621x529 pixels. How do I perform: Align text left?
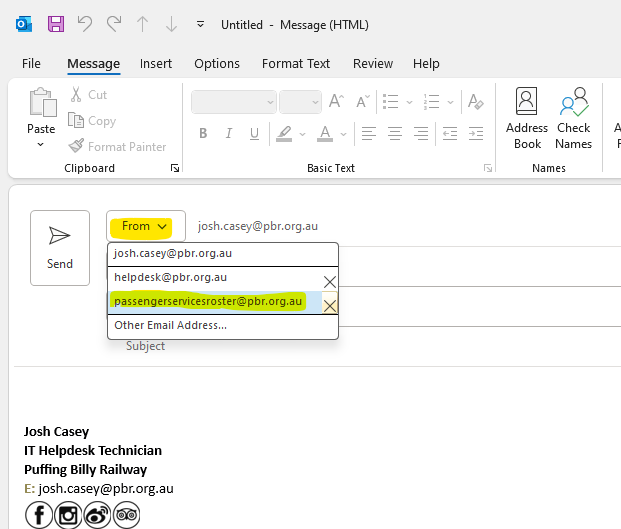point(369,133)
